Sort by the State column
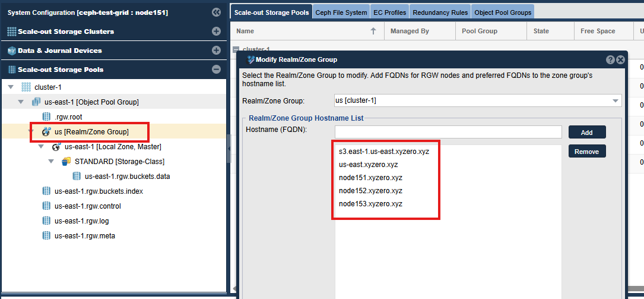The width and height of the screenshot is (644, 299). pyautogui.click(x=551, y=31)
